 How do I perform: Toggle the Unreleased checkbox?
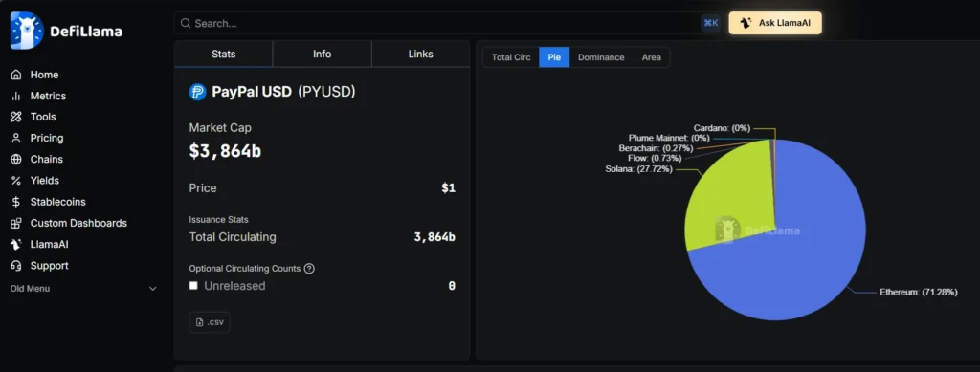[193, 285]
